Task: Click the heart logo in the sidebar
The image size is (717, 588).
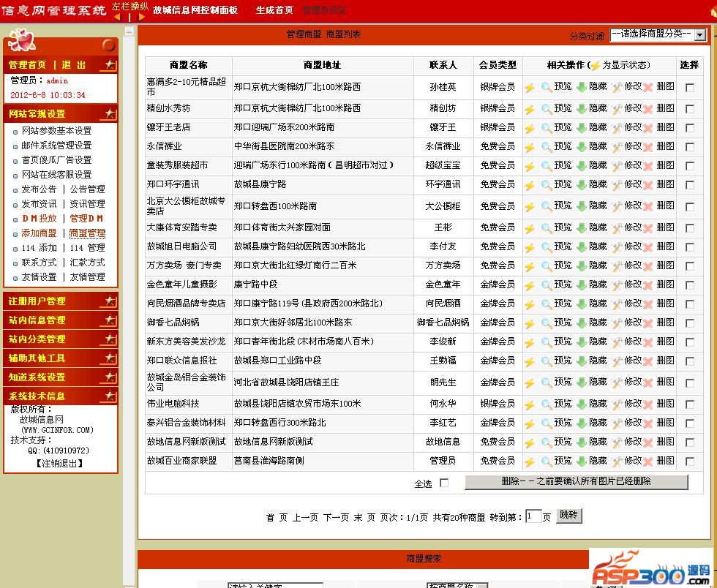Action: 21,42
